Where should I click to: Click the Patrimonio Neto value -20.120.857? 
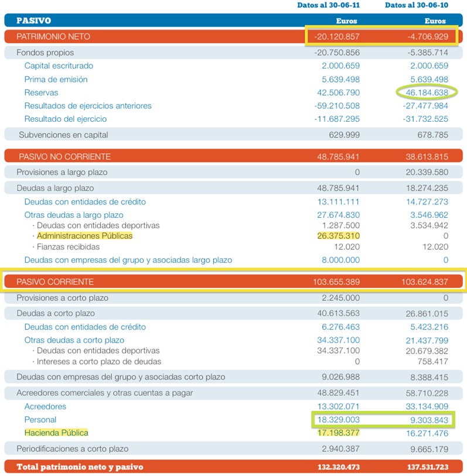[336, 36]
